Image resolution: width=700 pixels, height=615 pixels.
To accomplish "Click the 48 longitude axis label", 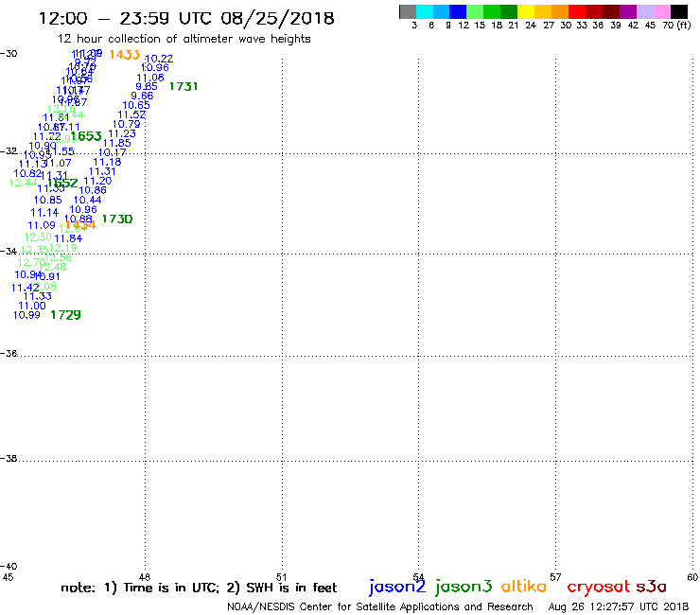I will [x=145, y=577].
